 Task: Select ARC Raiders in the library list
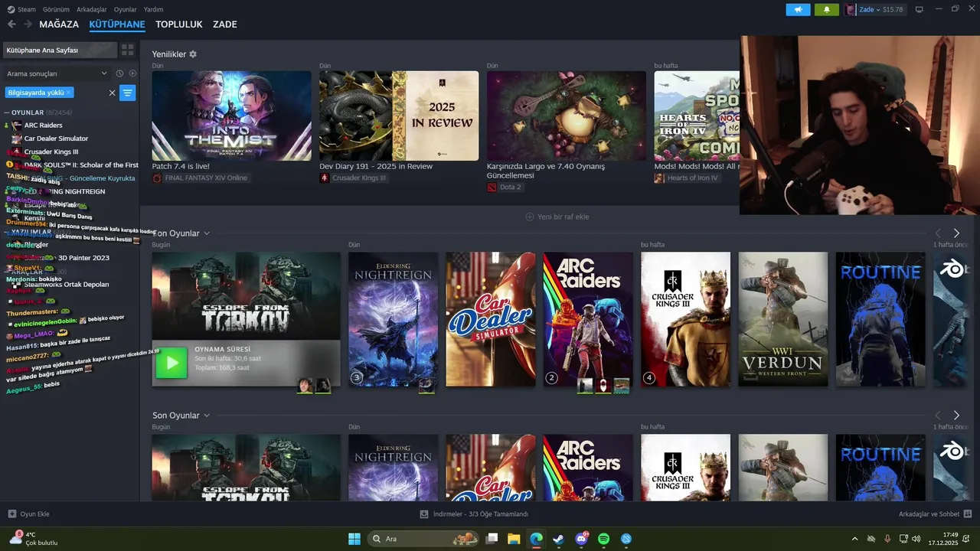(x=44, y=125)
